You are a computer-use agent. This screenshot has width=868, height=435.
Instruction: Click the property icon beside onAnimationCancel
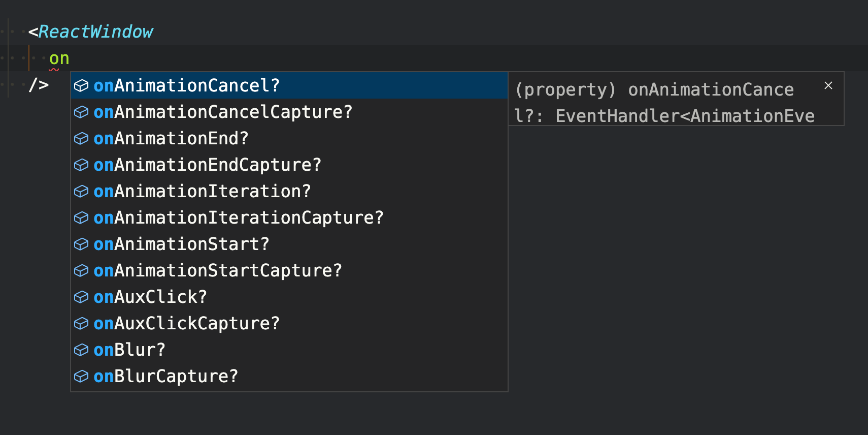tap(81, 85)
